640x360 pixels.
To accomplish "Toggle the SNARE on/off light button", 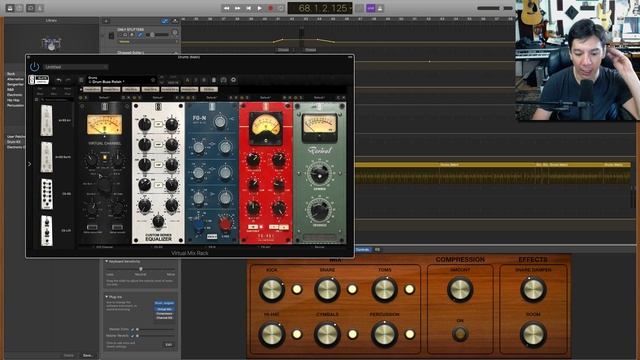I will pos(352,289).
